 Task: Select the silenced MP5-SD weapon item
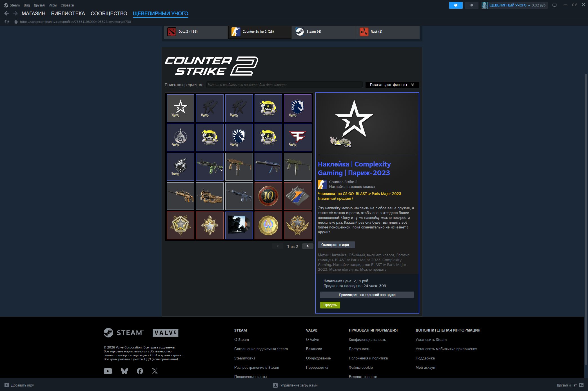tap(268, 167)
